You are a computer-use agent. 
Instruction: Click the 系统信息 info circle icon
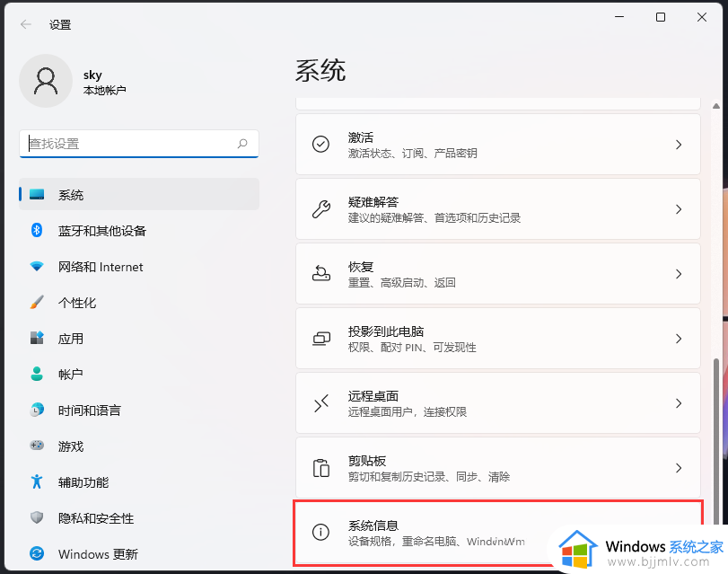tap(320, 532)
